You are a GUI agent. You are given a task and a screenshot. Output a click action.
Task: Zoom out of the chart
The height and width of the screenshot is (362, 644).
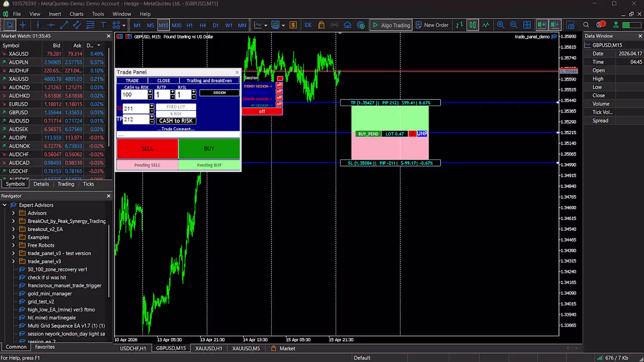pos(513,25)
